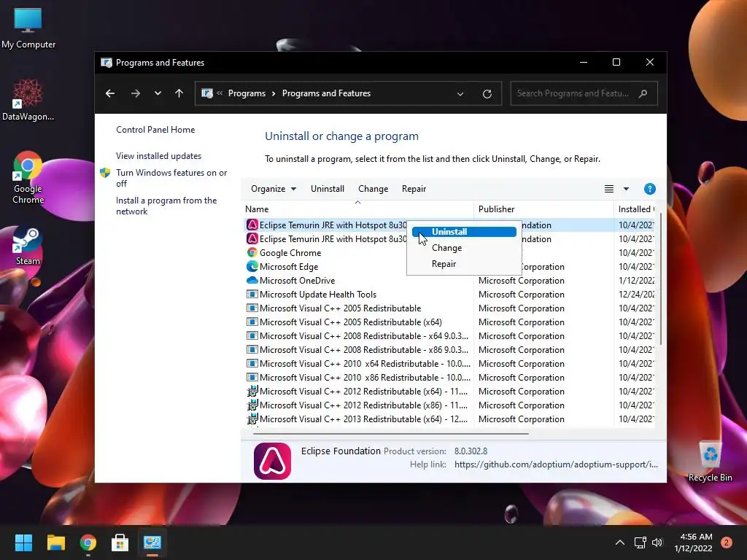Click the horizontal scrollbar under the list
Screen dimensions: 747x560
pyautogui.click(x=391, y=434)
